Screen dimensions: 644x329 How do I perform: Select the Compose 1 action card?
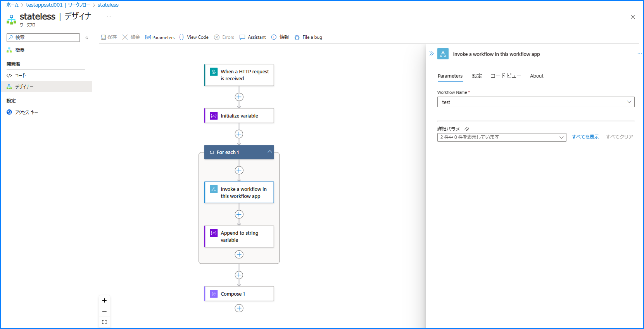239,294
